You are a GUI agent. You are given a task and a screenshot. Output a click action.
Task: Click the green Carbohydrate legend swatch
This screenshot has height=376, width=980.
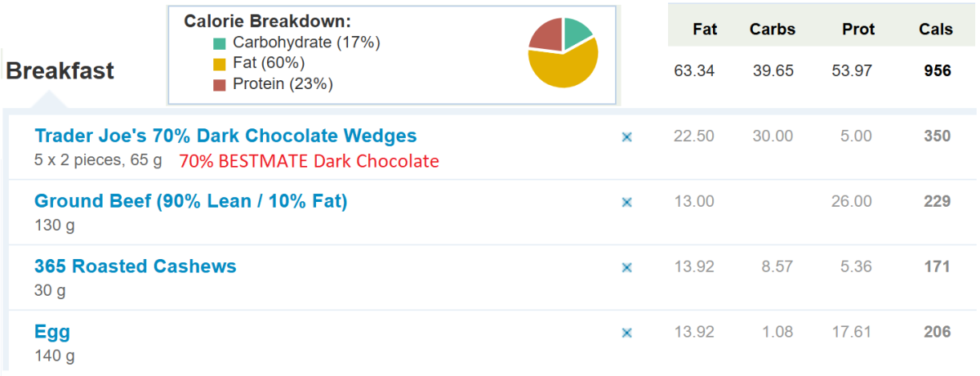219,43
